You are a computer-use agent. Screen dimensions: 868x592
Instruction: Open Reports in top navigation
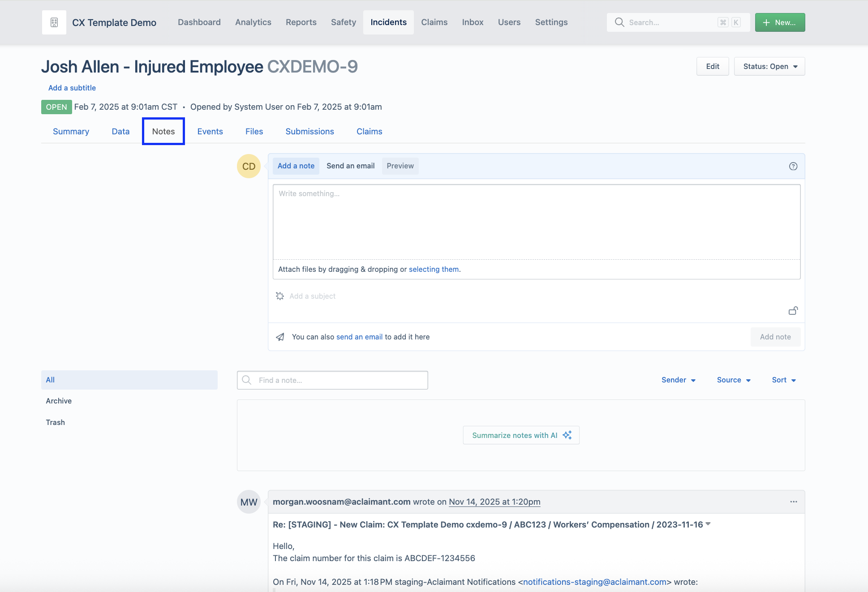coord(301,22)
